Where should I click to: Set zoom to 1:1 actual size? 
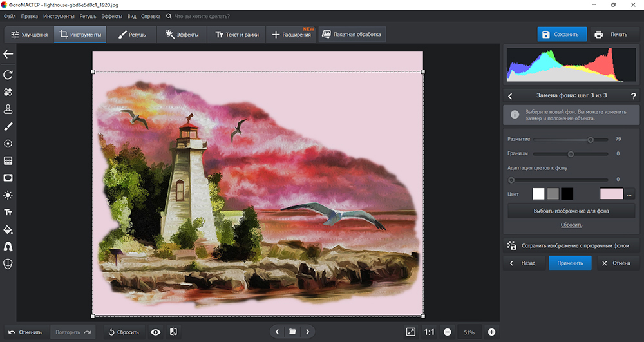429,332
